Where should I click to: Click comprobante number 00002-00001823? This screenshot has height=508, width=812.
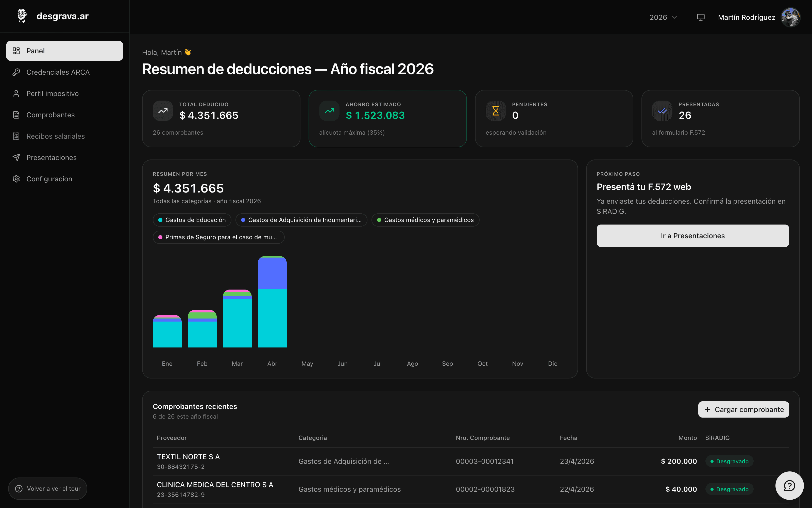tap(485, 489)
